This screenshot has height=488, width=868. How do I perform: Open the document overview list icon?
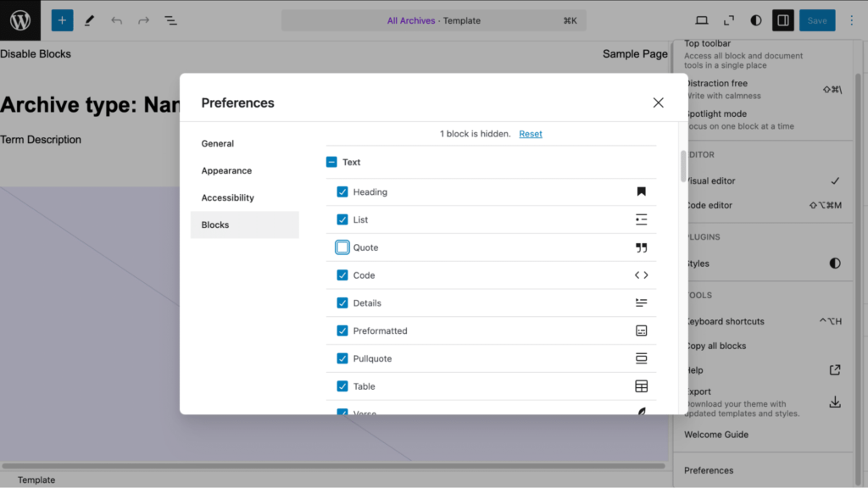pos(170,20)
